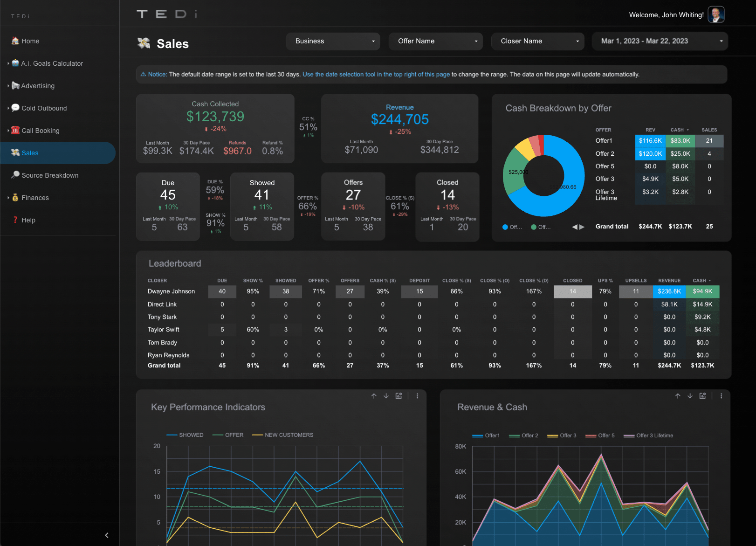This screenshot has height=546, width=756.
Task: Click the Sales money icon in sidebar
Action: point(15,152)
